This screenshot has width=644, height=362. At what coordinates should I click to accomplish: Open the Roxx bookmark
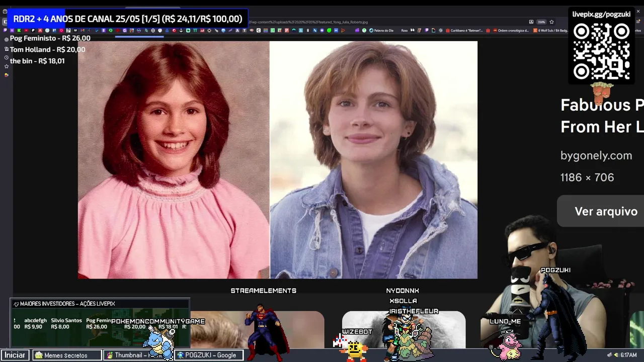pos(405,30)
